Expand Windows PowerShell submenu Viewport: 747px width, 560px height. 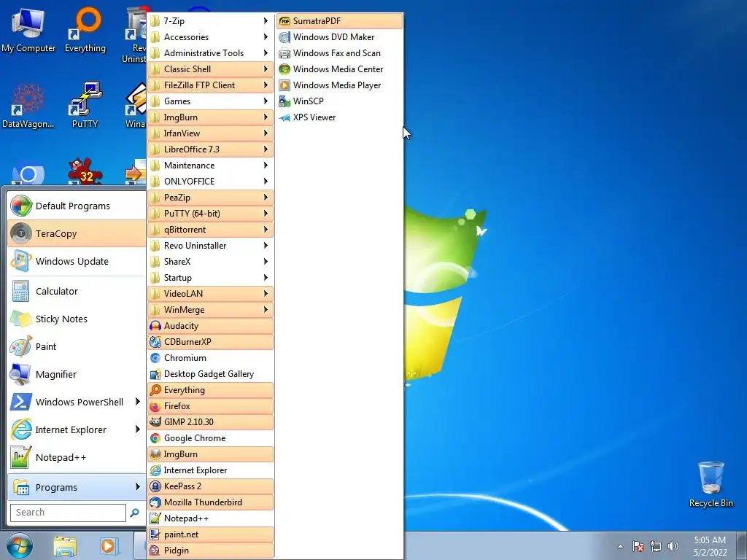click(77, 402)
